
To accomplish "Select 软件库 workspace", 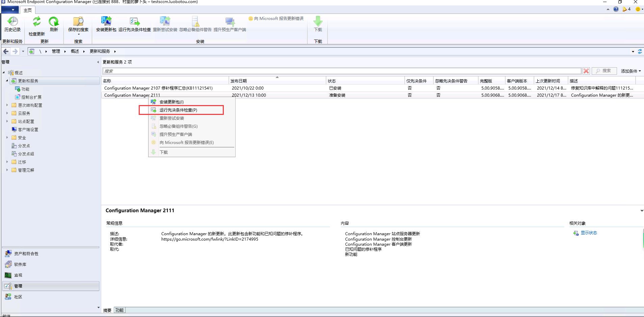I will 51,264.
